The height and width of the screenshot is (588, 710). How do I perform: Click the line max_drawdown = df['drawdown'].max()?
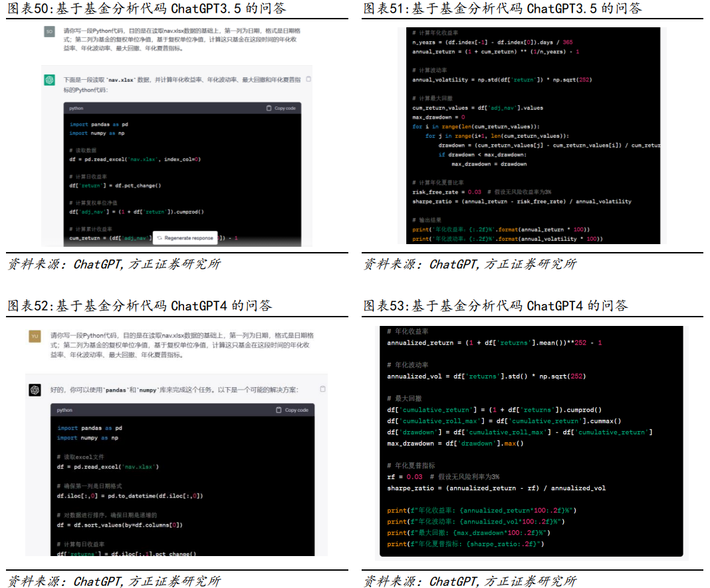(455, 444)
